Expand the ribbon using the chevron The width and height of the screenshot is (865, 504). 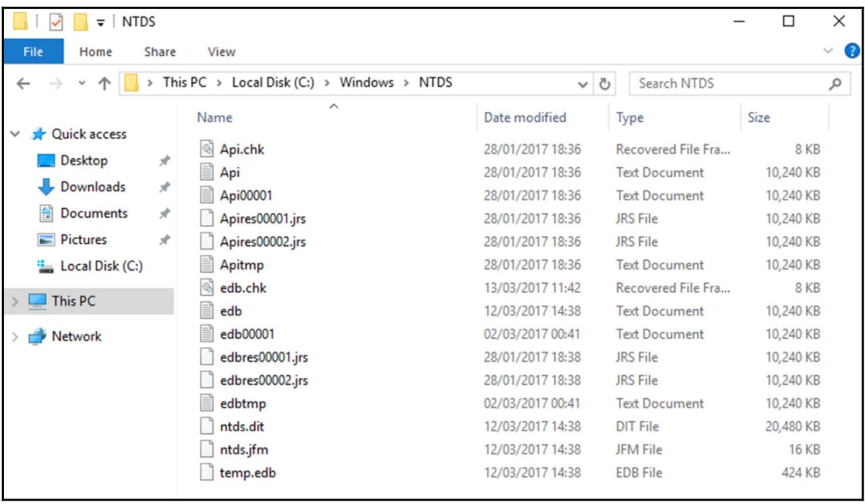829,51
